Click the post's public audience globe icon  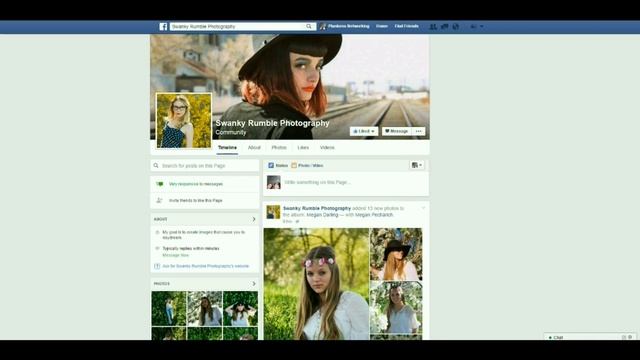(x=297, y=221)
